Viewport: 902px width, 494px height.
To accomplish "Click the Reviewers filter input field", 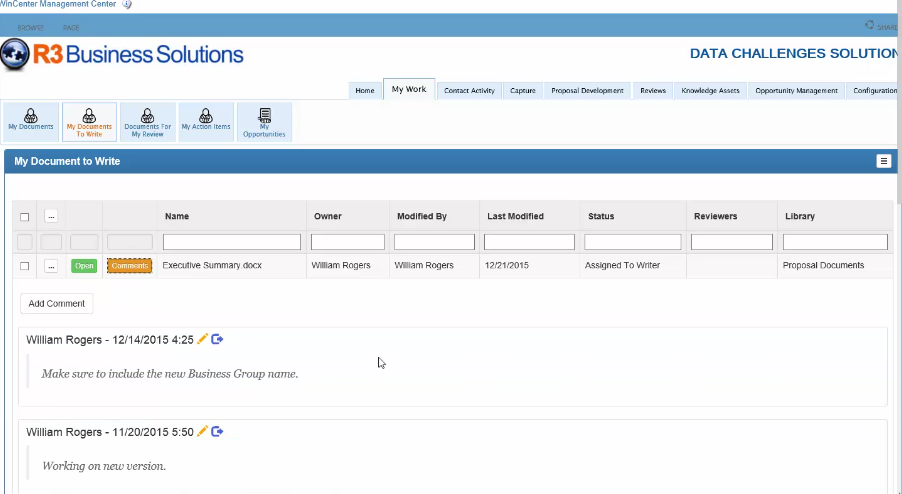I will coord(732,242).
